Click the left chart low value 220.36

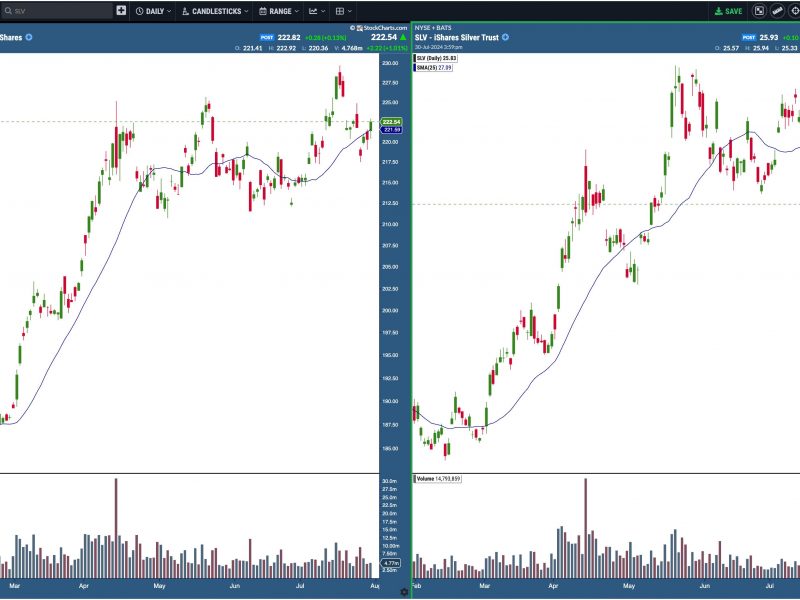318,48
